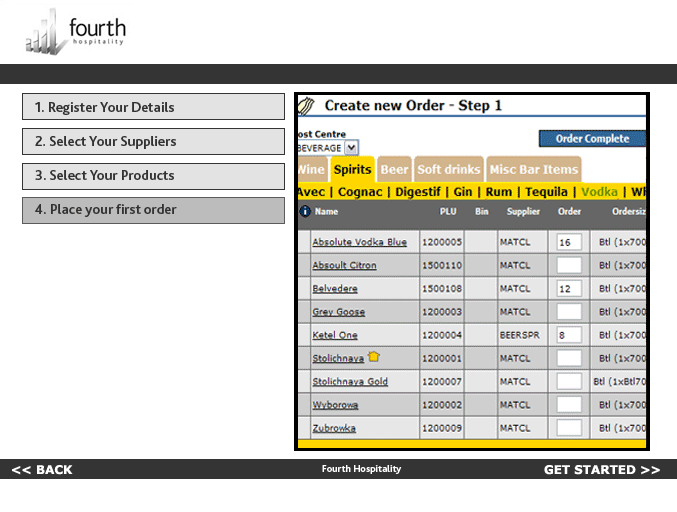Open the Grey Goose product link
The width and height of the screenshot is (677, 512).
[x=338, y=312]
